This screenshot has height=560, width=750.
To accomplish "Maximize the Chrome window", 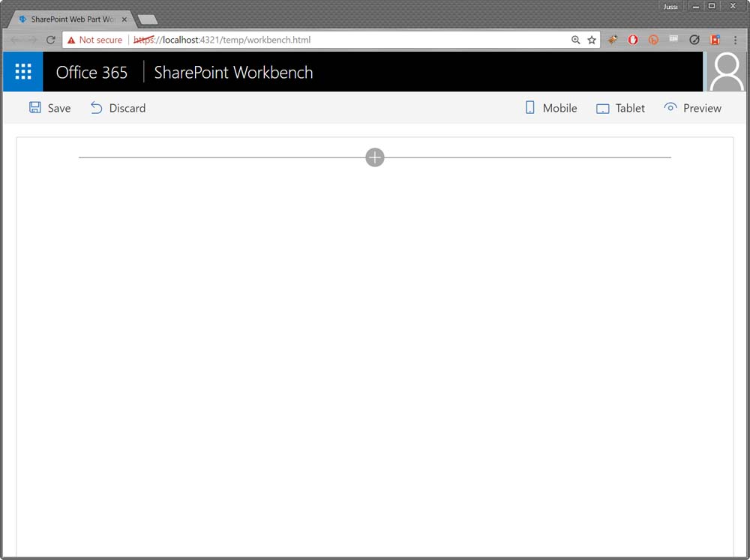I will pyautogui.click(x=712, y=6).
